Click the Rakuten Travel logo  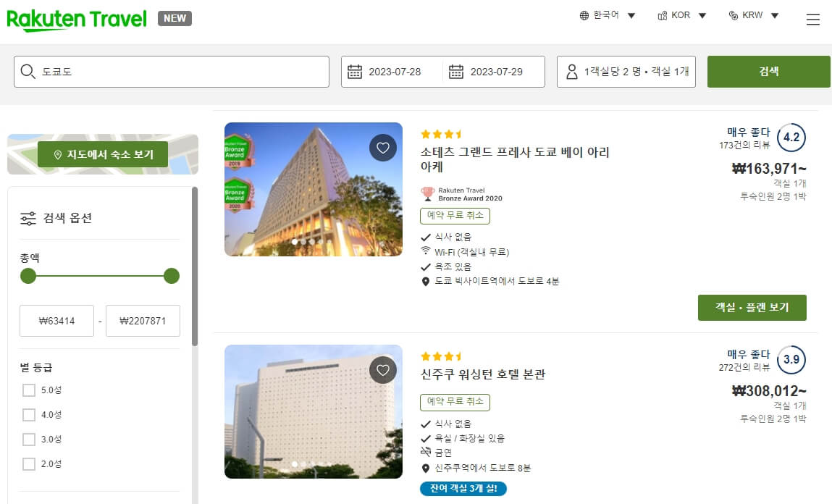[77, 20]
